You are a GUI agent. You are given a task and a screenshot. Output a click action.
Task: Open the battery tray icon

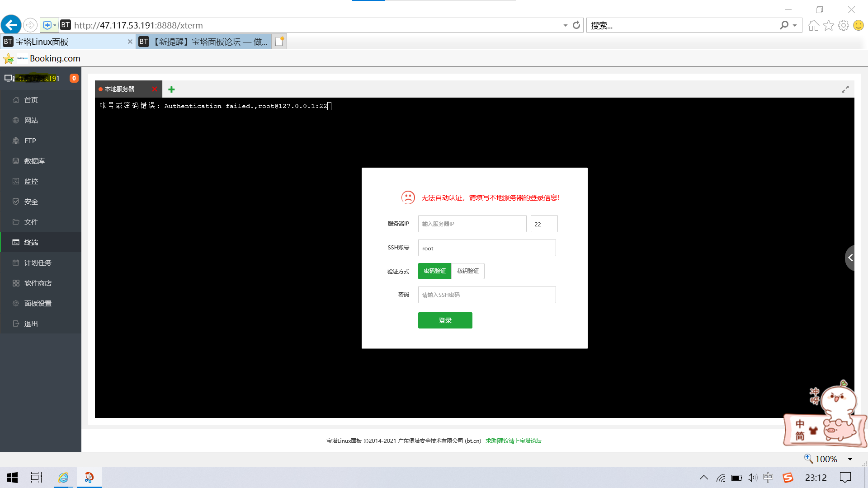736,478
